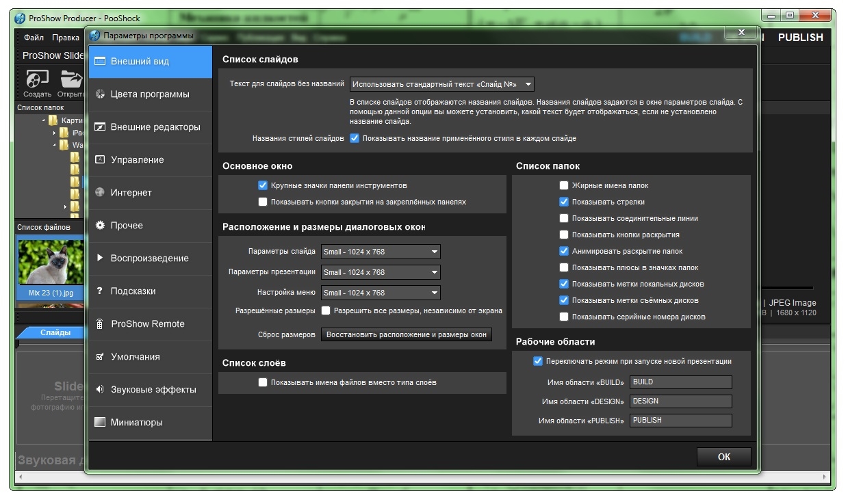Open the Файл menu
Image resolution: width=848 pixels, height=504 pixels.
point(34,38)
